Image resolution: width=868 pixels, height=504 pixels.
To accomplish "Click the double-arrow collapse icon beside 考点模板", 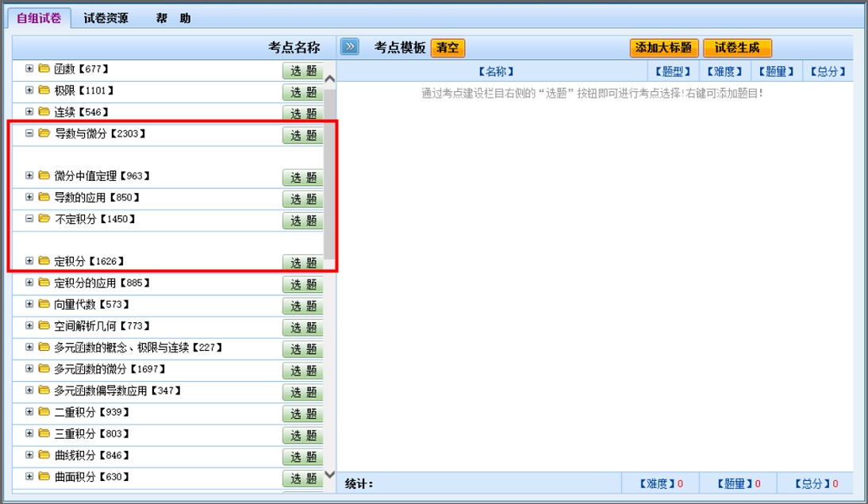I will 349,47.
